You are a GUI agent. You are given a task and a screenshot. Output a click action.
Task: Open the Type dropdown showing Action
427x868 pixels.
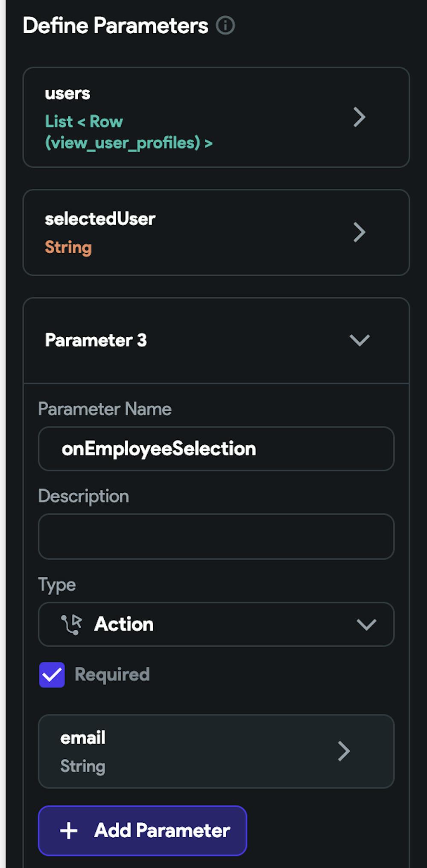[216, 624]
